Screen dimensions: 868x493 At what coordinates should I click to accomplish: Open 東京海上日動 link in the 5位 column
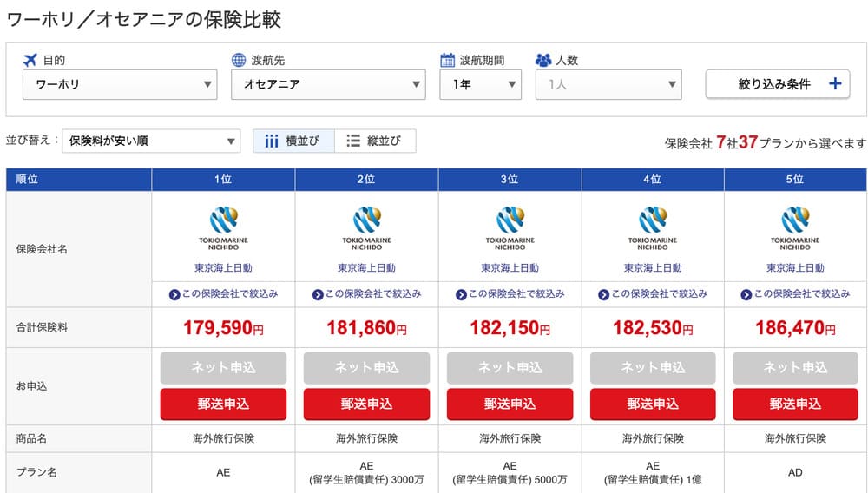click(x=795, y=268)
